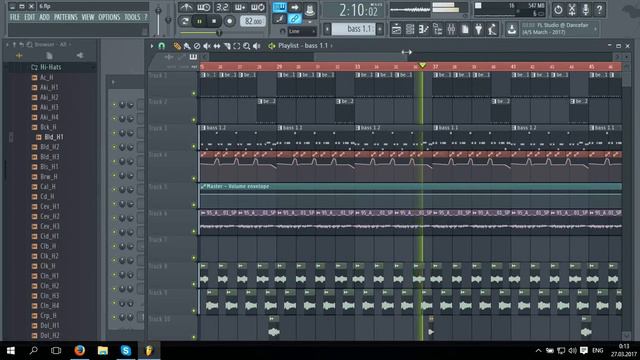Select the playlist selection tool
The width and height of the screenshot is (640, 360).
(x=237, y=46)
